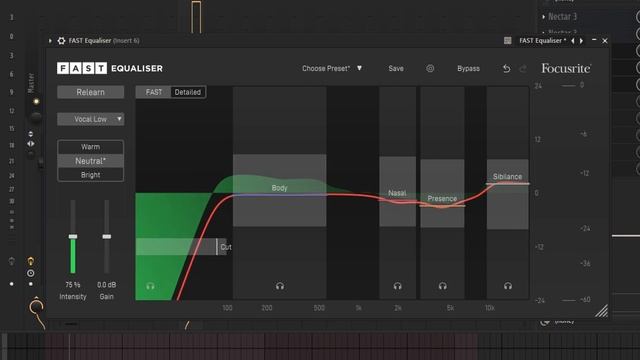Select the Bright tonal option
This screenshot has height=360, width=640.
(91, 175)
